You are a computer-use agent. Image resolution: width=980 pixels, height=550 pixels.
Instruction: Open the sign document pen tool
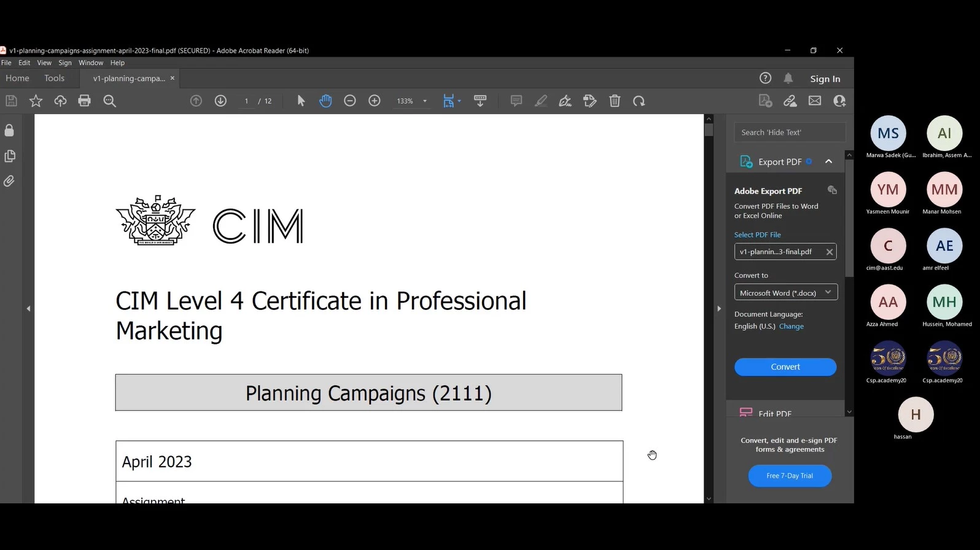[x=566, y=101]
